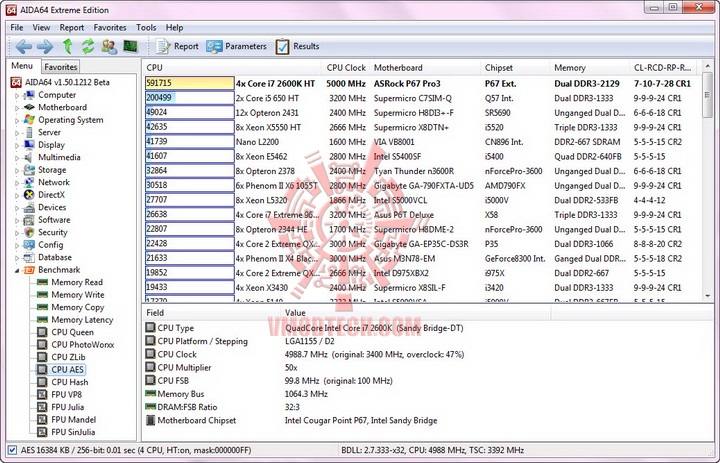Click the green Up arrow icon

tap(68, 46)
